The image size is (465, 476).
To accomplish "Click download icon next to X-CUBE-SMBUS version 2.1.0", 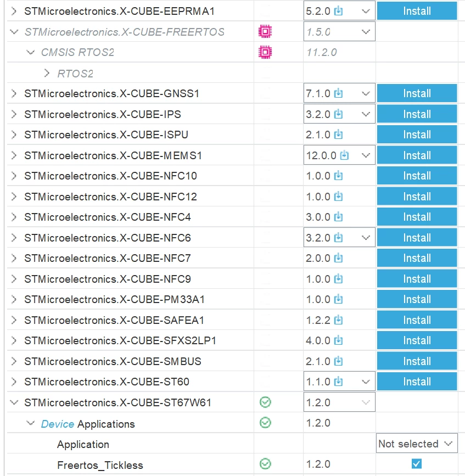I will [x=338, y=361].
